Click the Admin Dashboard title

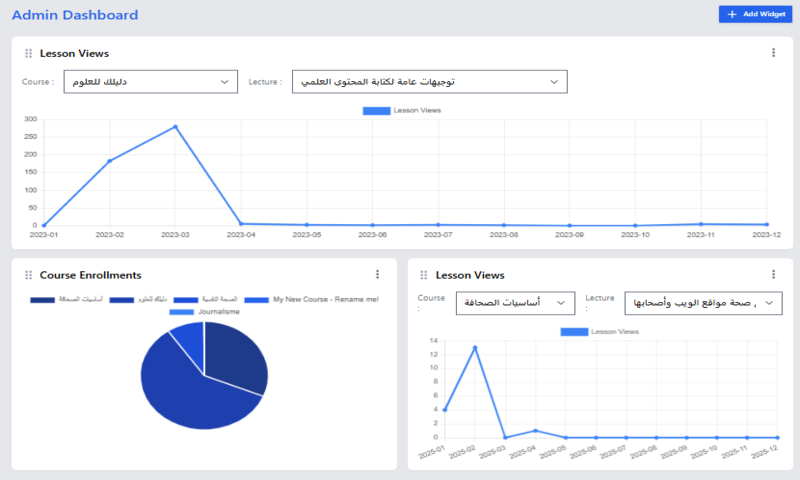tap(75, 15)
